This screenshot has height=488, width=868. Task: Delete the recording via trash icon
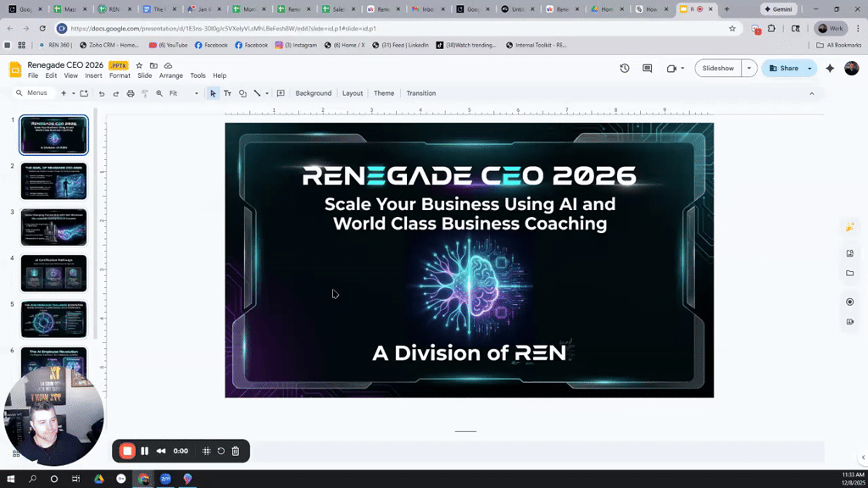[236, 451]
